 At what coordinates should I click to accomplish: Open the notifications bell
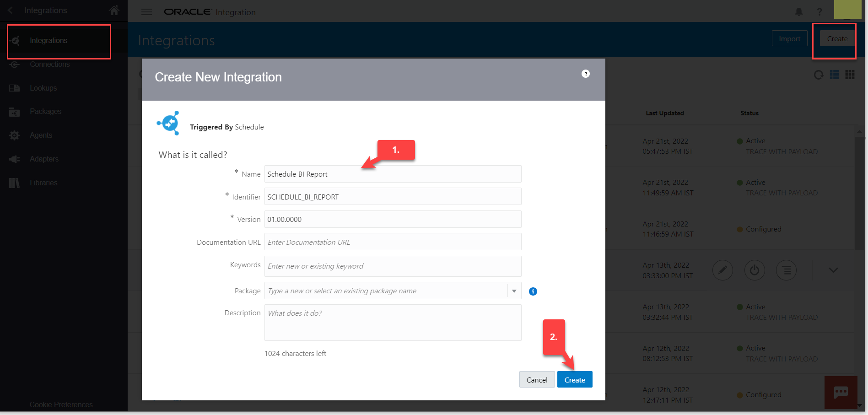click(x=798, y=12)
